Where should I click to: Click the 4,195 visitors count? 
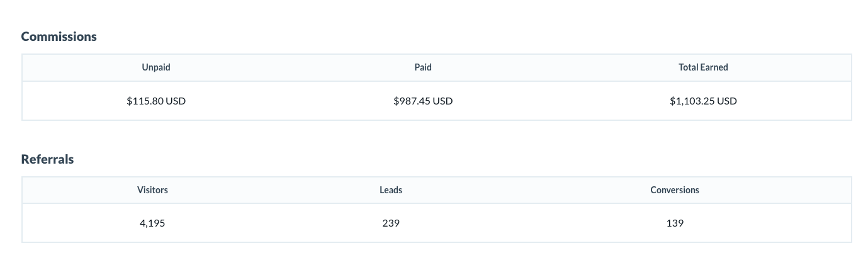pos(152,223)
